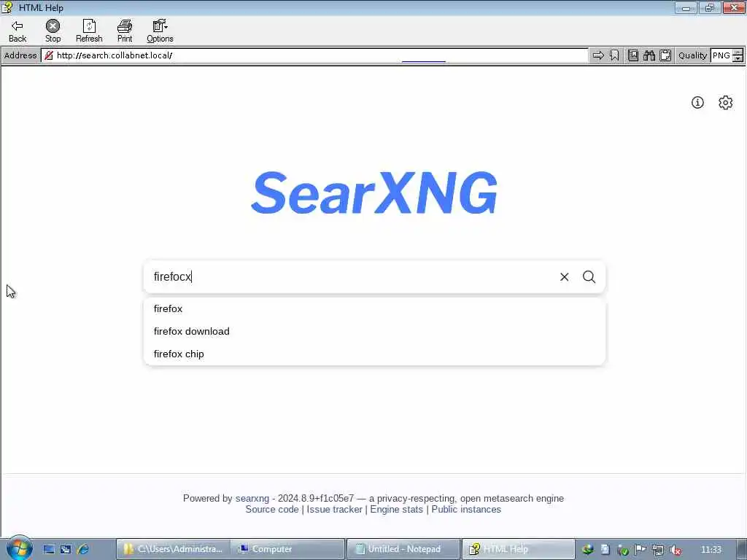This screenshot has width=747, height=560.
Task: Click the muted volume tray icon
Action: [x=675, y=550]
